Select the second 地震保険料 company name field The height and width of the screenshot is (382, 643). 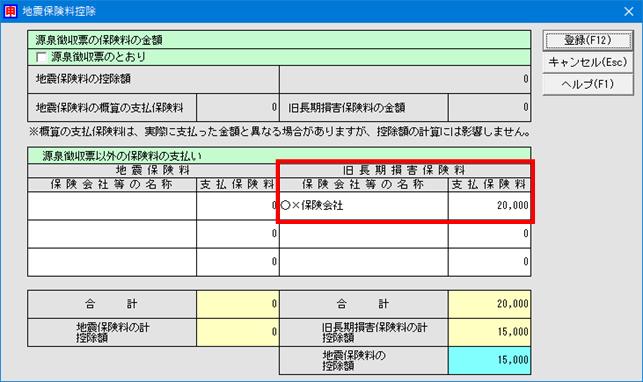tap(112, 234)
